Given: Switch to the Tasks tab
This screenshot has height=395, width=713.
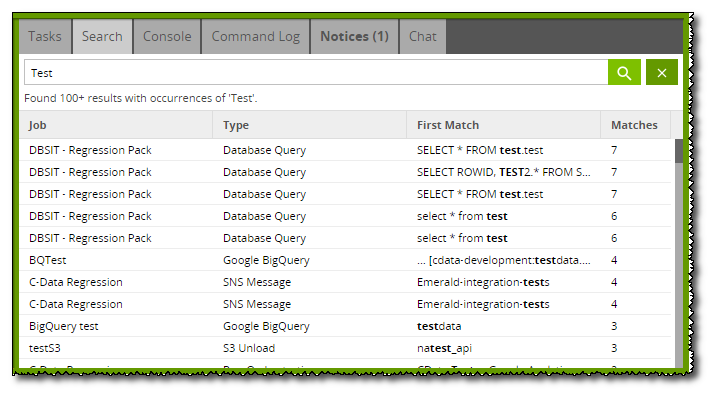Looking at the screenshot, I should pos(45,36).
